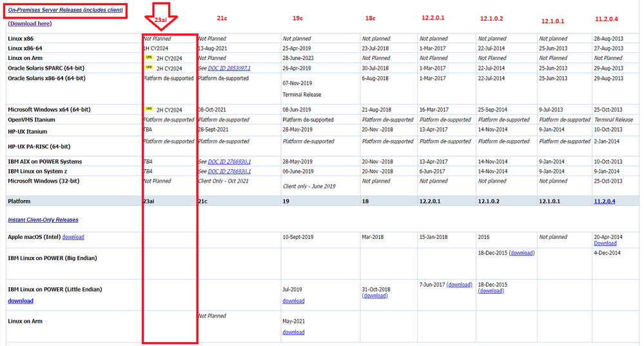Select the 28-Aug-2013 cell in Linux x86 row
The height and width of the screenshot is (346, 644).
tap(609, 38)
